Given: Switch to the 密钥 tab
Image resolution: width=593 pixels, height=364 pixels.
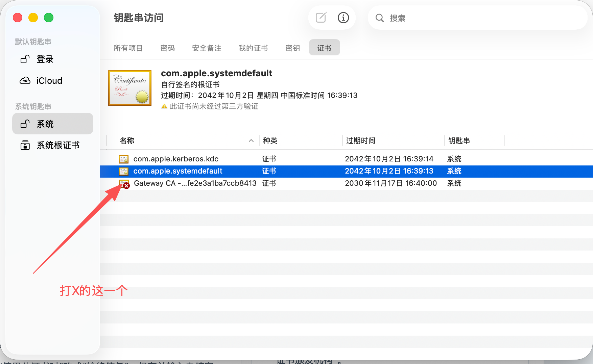Looking at the screenshot, I should tap(293, 48).
